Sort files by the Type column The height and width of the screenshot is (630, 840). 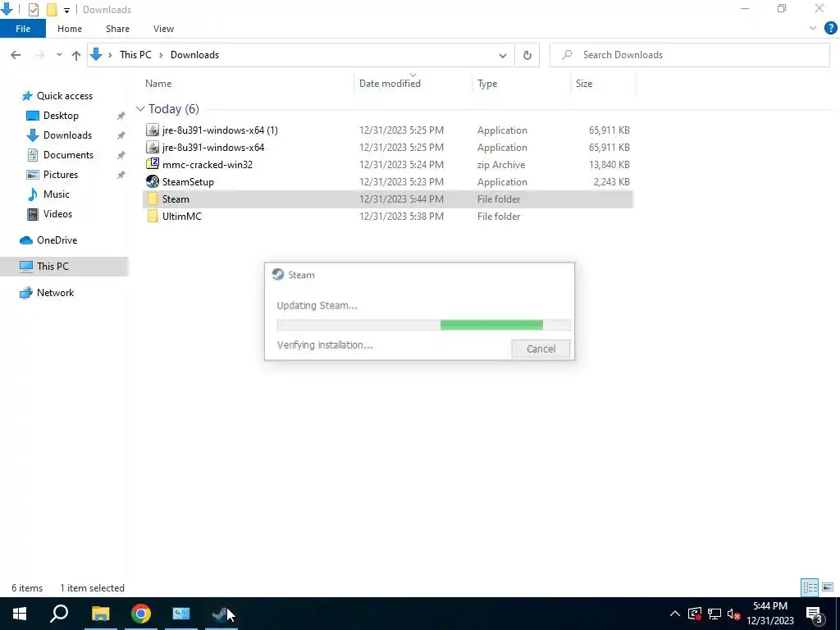click(x=487, y=84)
